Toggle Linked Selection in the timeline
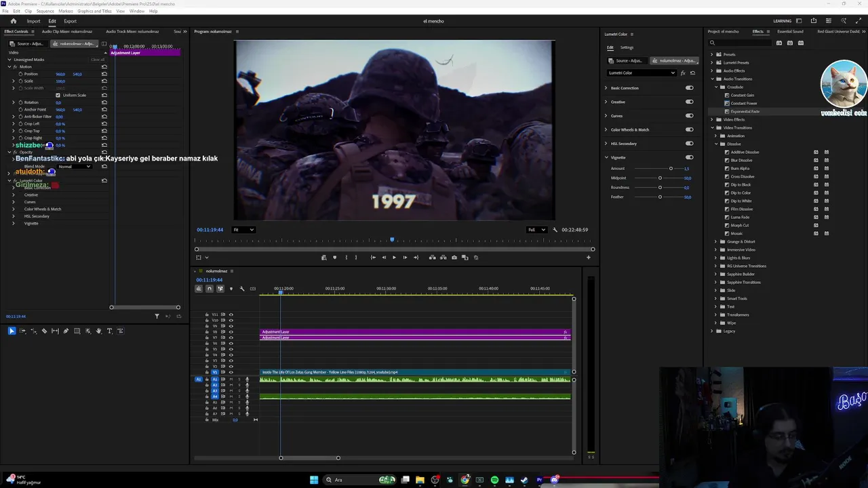The width and height of the screenshot is (868, 488). 220,289
